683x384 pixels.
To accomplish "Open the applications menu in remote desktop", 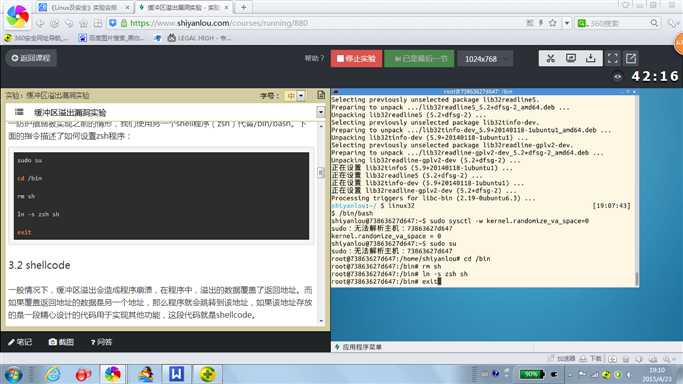I will click(358, 347).
